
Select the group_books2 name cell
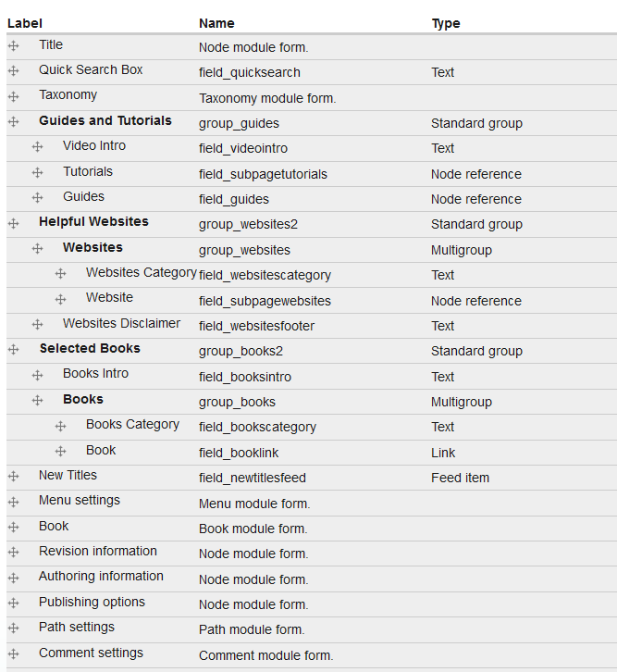(241, 352)
